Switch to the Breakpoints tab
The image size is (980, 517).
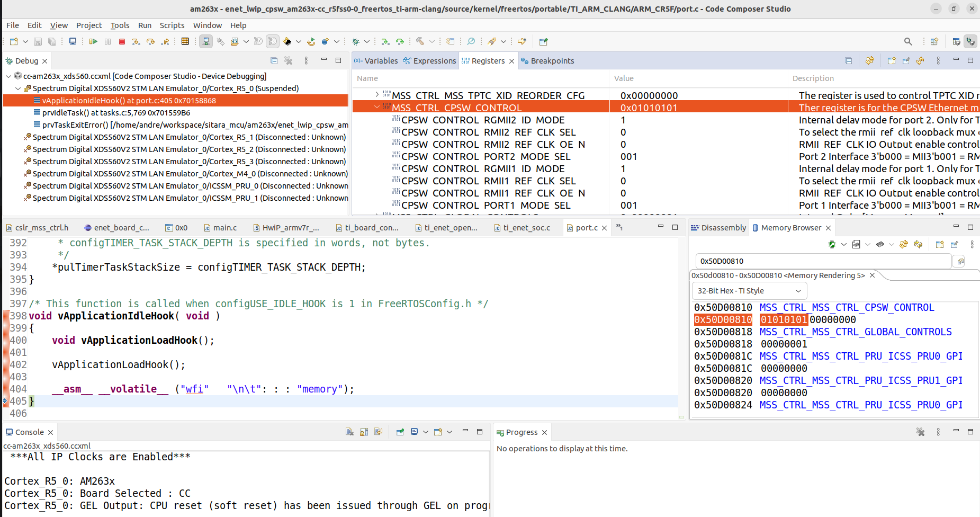point(552,61)
